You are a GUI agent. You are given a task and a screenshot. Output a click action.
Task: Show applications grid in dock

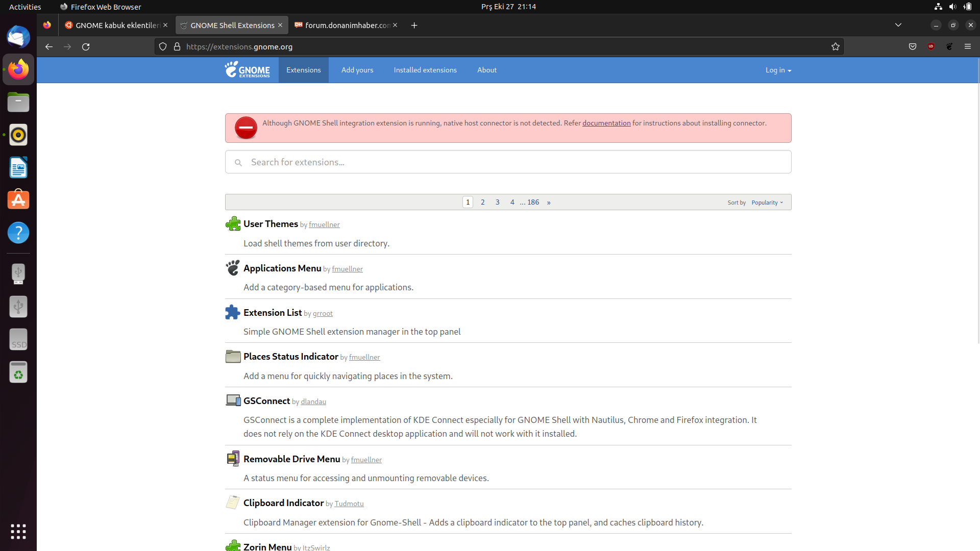point(18,532)
